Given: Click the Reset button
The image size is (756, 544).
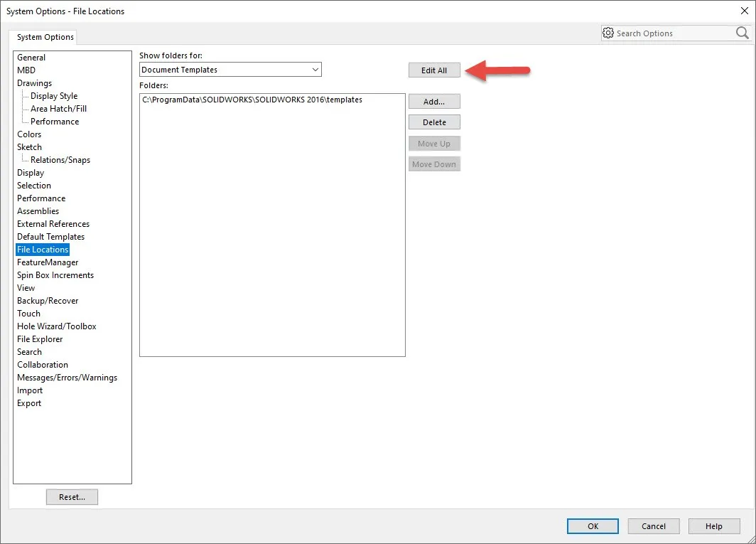Looking at the screenshot, I should (72, 496).
